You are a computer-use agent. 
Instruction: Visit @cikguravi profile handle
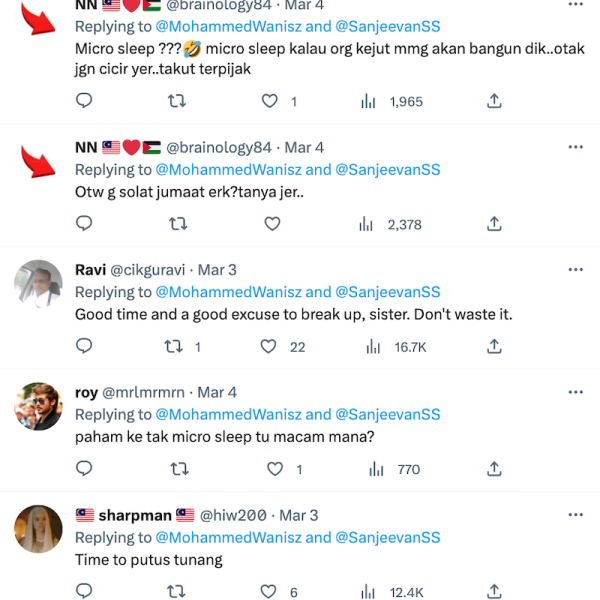[x=148, y=270]
